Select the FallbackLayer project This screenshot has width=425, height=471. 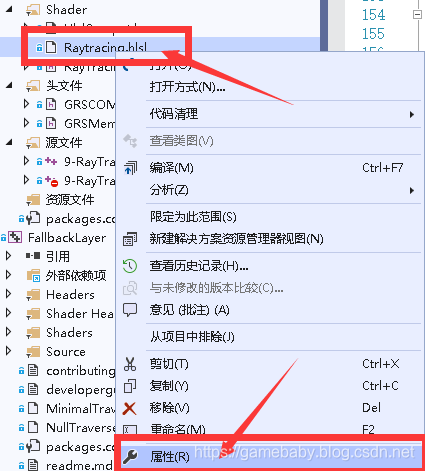tap(67, 238)
